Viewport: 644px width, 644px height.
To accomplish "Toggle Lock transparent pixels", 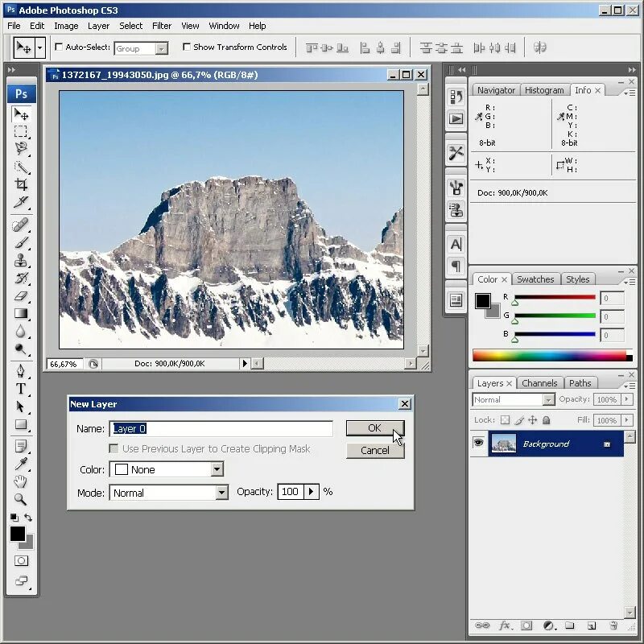I will [x=506, y=419].
